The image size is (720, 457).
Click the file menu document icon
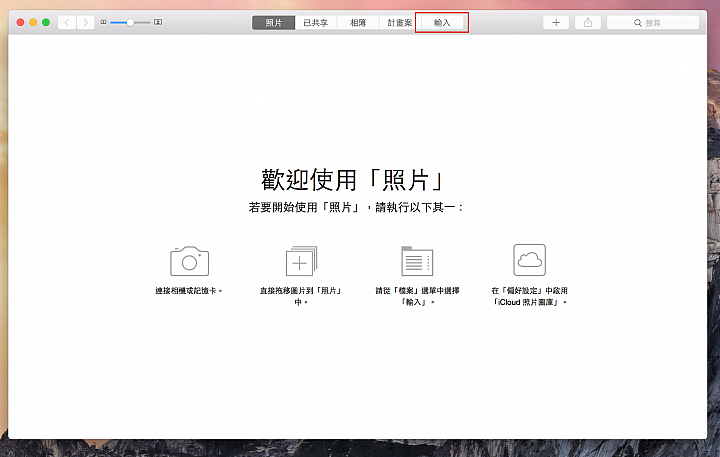417,261
